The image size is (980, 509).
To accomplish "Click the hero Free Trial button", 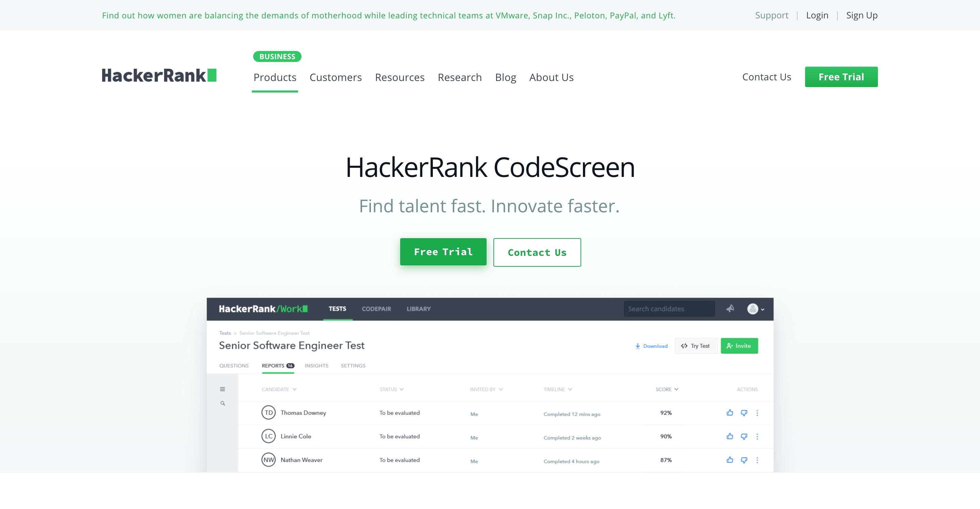I will pyautogui.click(x=443, y=252).
